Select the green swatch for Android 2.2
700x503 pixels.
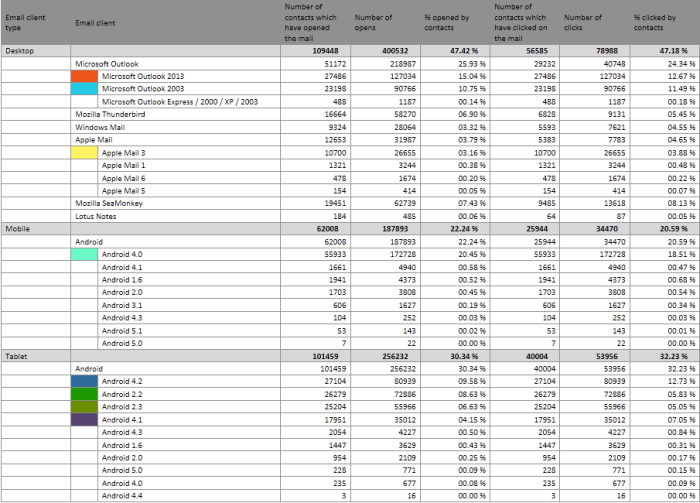click(86, 394)
